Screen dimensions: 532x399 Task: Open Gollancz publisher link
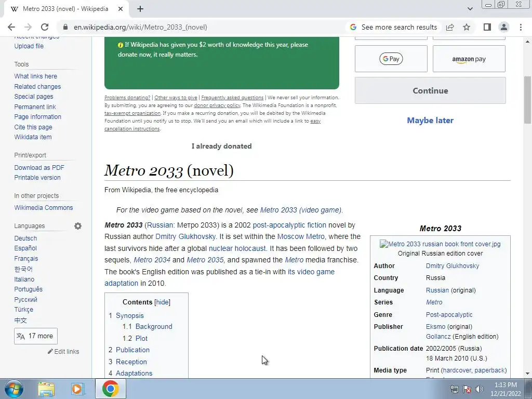pos(438,337)
